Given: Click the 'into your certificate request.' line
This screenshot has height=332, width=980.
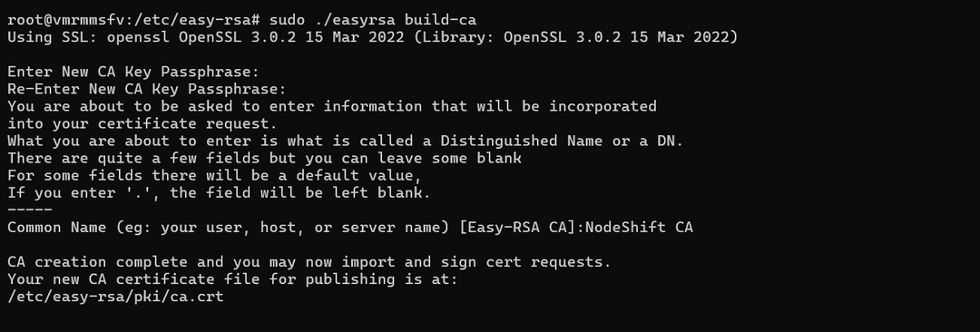Looking at the screenshot, I should 142,123.
